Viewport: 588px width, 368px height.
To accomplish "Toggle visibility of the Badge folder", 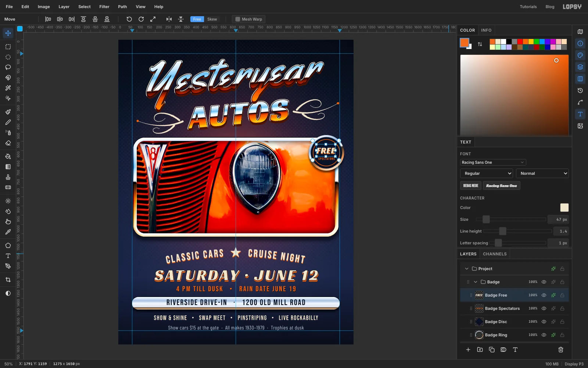I will [x=544, y=282].
